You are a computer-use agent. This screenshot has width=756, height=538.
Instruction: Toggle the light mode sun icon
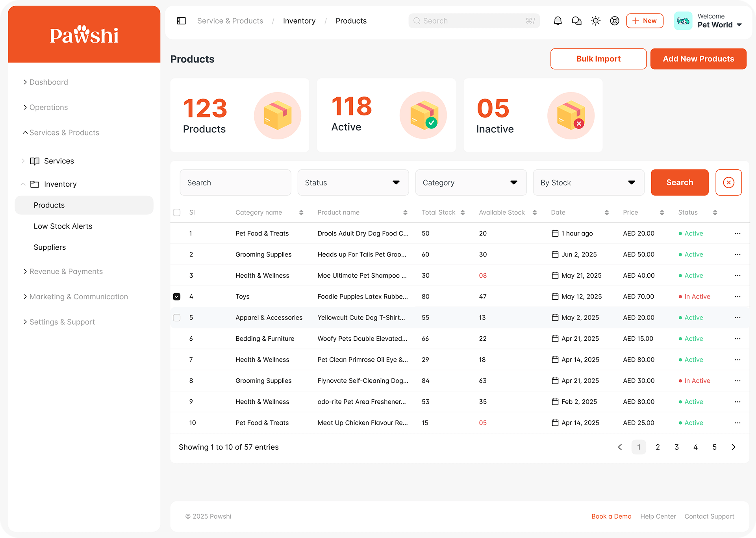[x=595, y=21]
